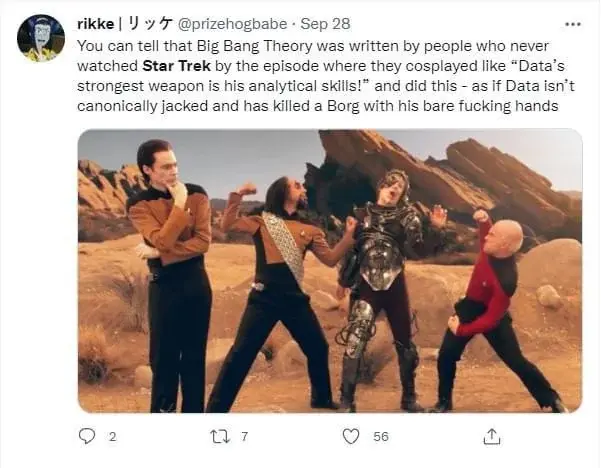Screen dimensions: 601x468
Task: Click the Worf cosplayer with the sash
Action: (x=282, y=295)
